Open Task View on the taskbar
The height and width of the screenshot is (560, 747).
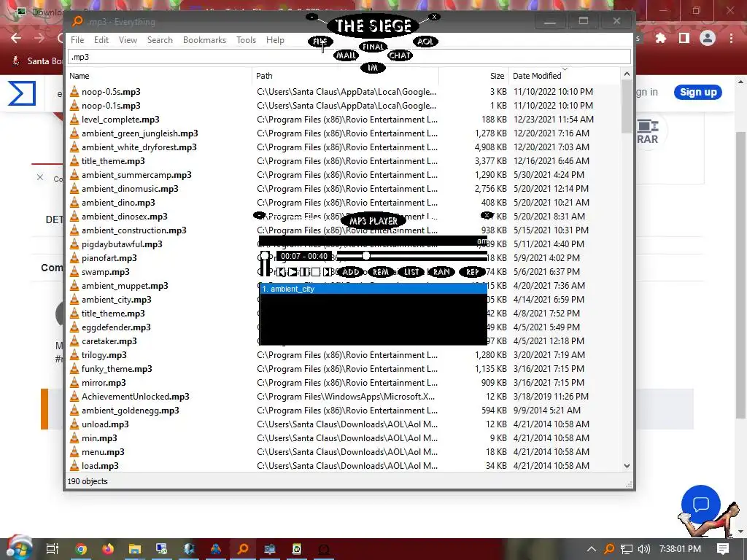[53, 549]
